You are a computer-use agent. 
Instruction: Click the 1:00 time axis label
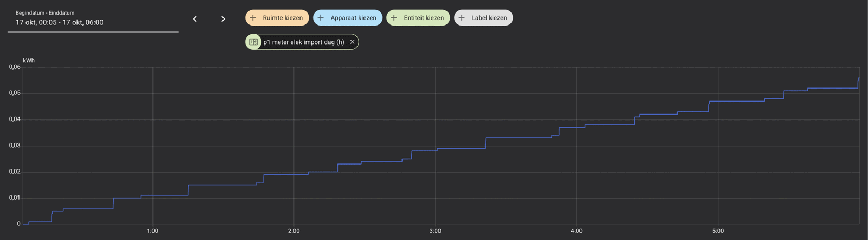coord(152,231)
